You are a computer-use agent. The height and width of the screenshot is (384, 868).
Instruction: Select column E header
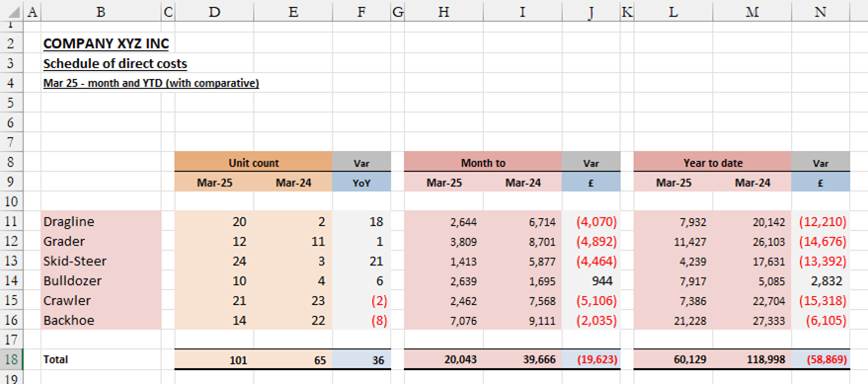(293, 13)
